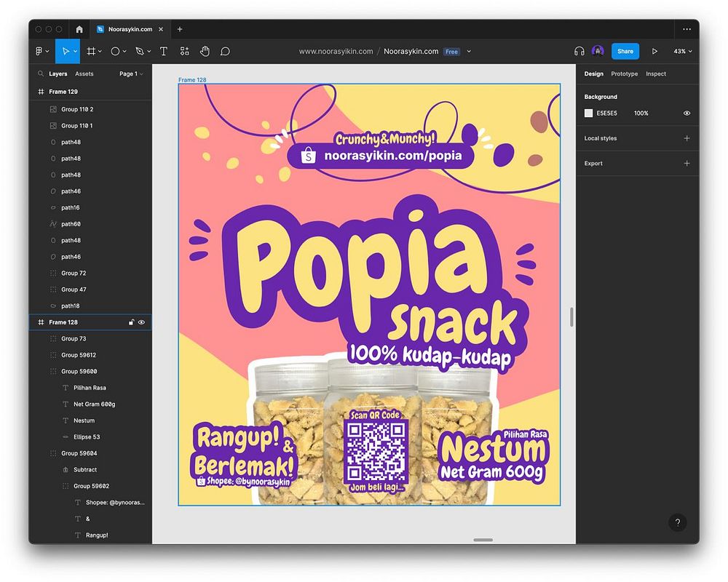Expand the Page 1 dropdown
Viewport: 728px width, 582px height.
[x=131, y=73]
